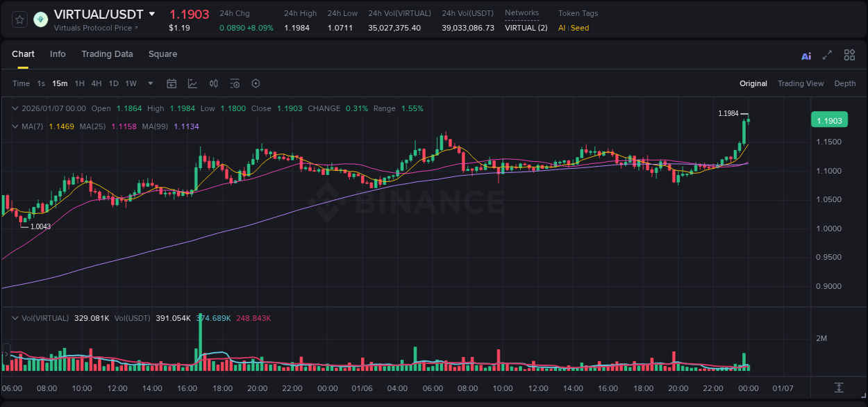
Task: Expand the chart to fullscreen
Action: pyautogui.click(x=827, y=55)
